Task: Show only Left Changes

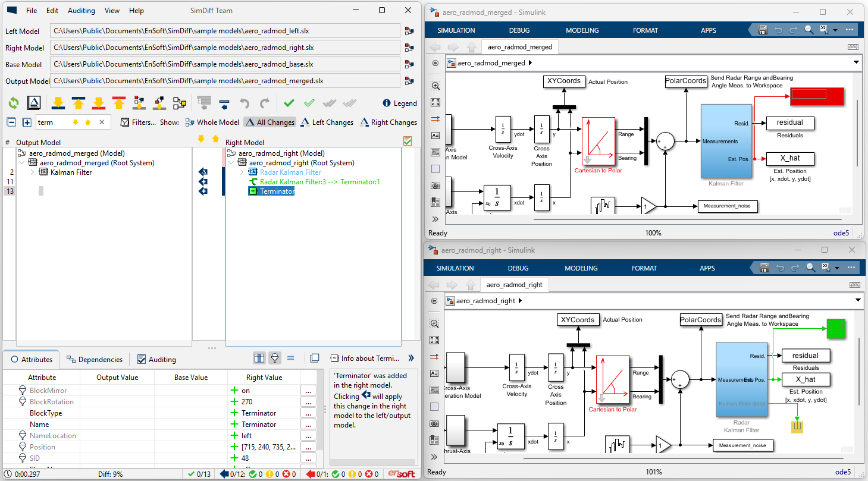Action: [x=327, y=122]
